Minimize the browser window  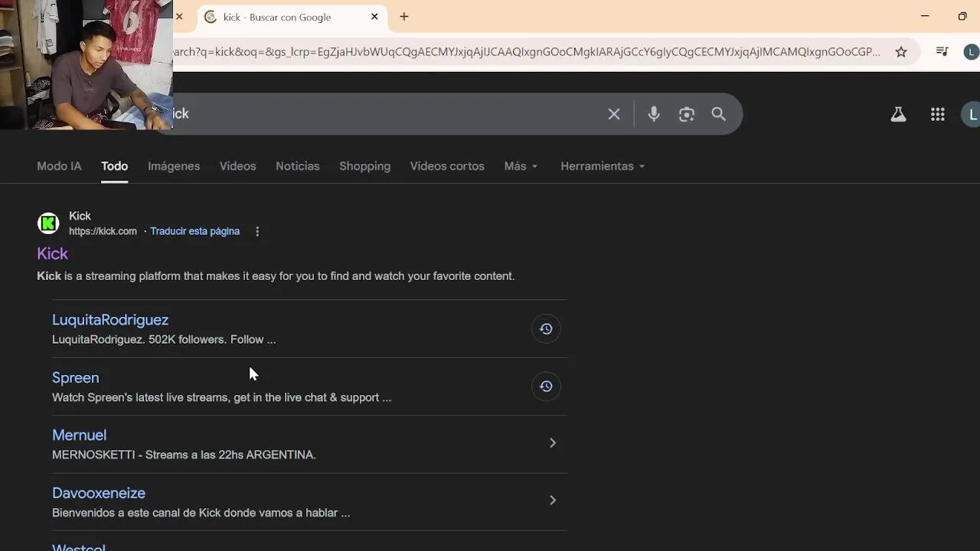click(925, 16)
